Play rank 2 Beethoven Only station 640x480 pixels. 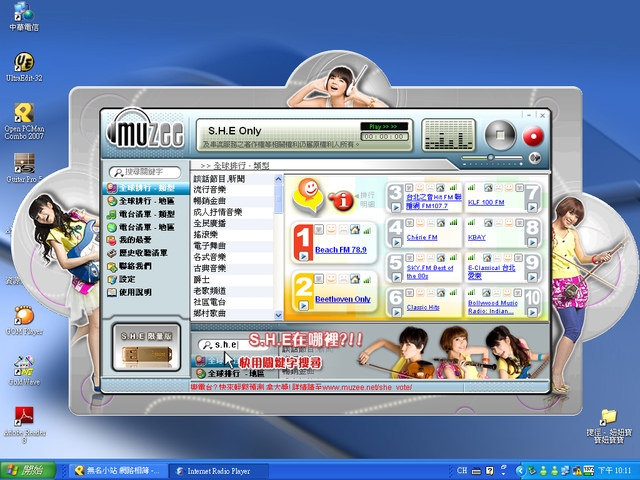click(303, 305)
